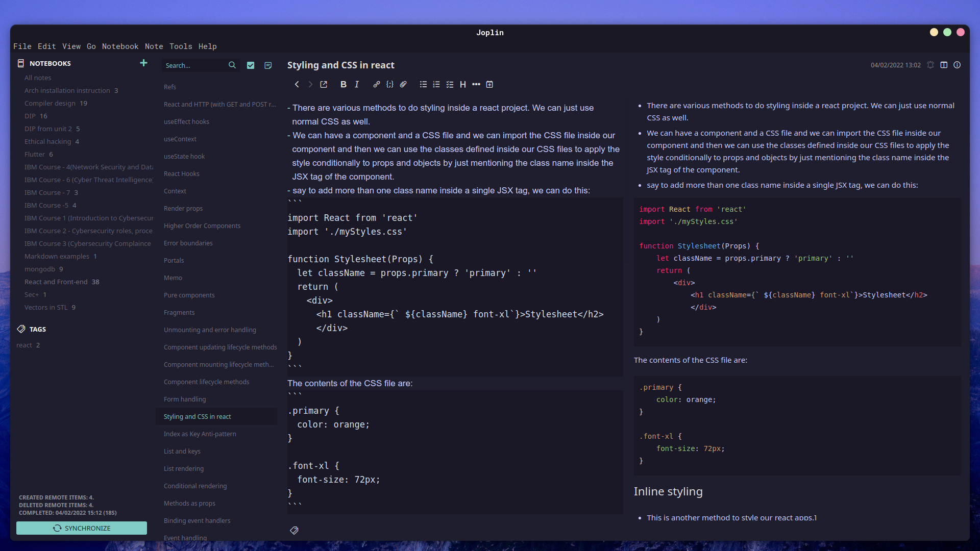Open the Notebook menu
This screenshot has height=551, width=980.
120,46
